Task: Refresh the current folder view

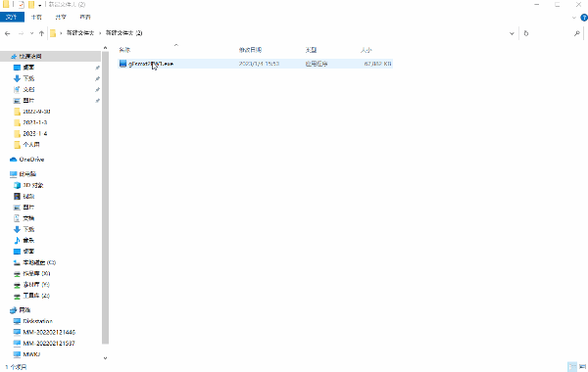Action: [526, 33]
